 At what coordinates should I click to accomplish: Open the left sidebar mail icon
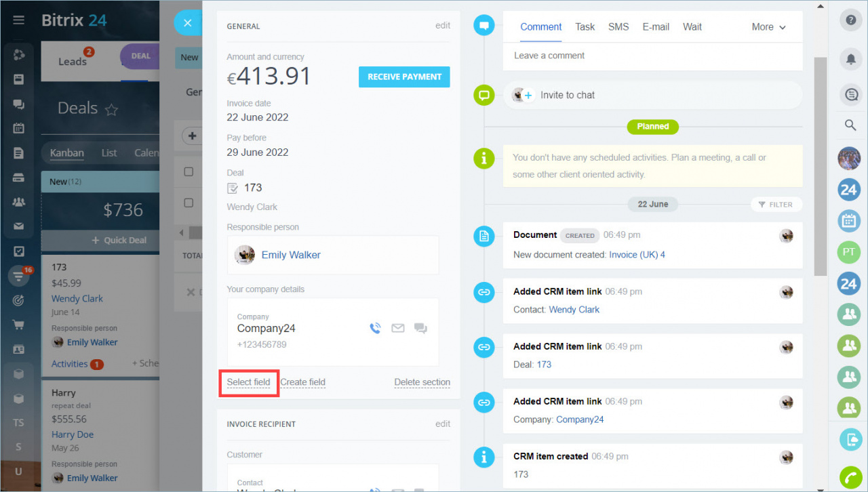tap(19, 226)
